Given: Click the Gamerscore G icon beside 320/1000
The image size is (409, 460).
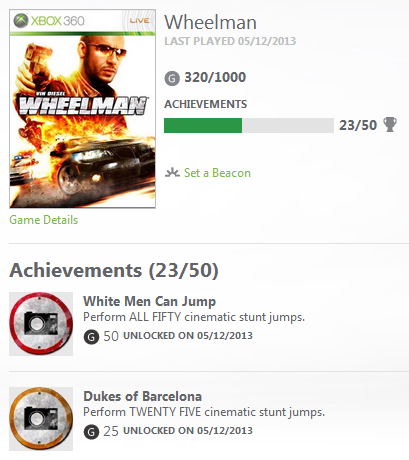Looking at the screenshot, I should 172,79.
